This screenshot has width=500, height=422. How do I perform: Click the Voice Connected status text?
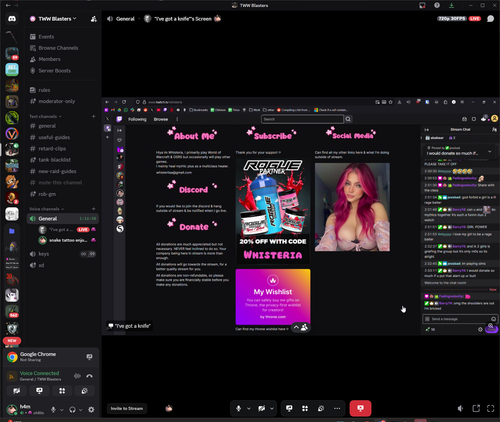[39, 373]
